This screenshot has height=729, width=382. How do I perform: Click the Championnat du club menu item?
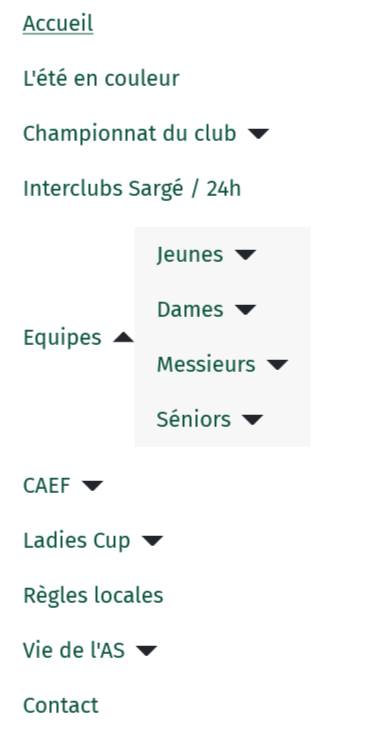coord(130,134)
